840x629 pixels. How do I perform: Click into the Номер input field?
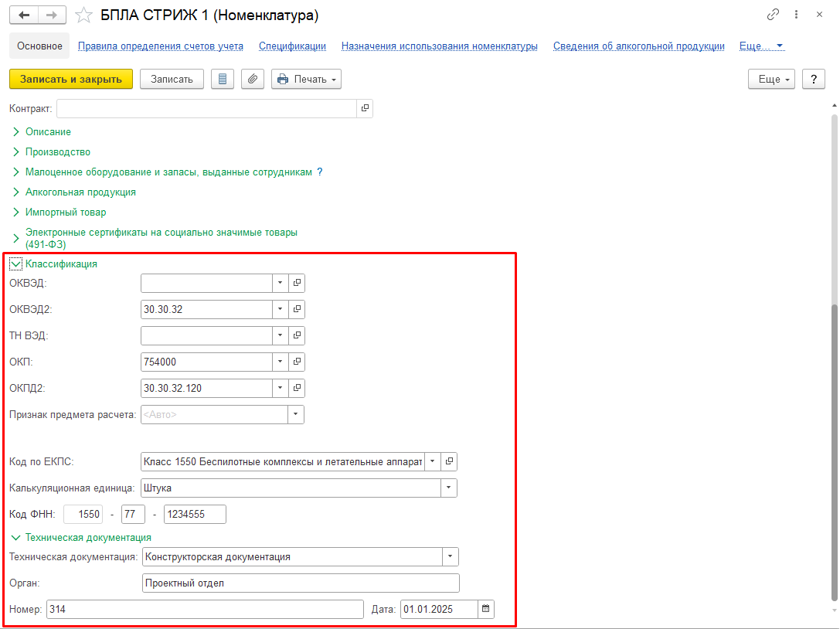(x=204, y=609)
